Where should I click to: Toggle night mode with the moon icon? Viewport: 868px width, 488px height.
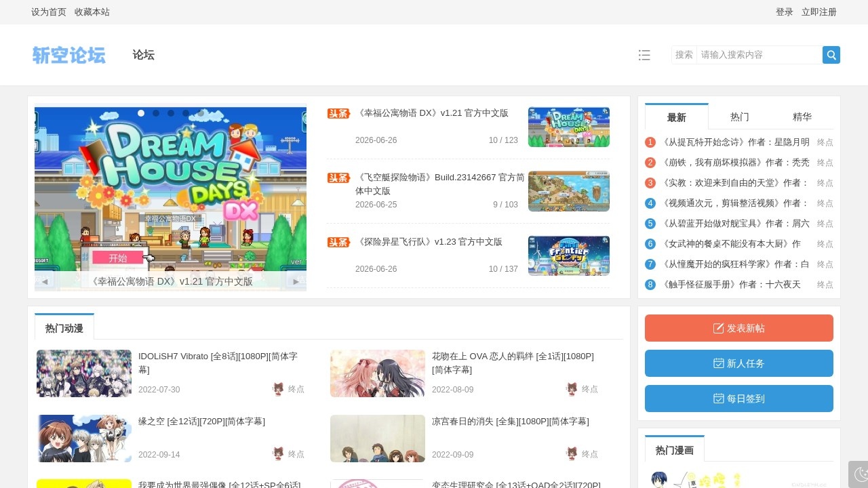[x=861, y=474]
